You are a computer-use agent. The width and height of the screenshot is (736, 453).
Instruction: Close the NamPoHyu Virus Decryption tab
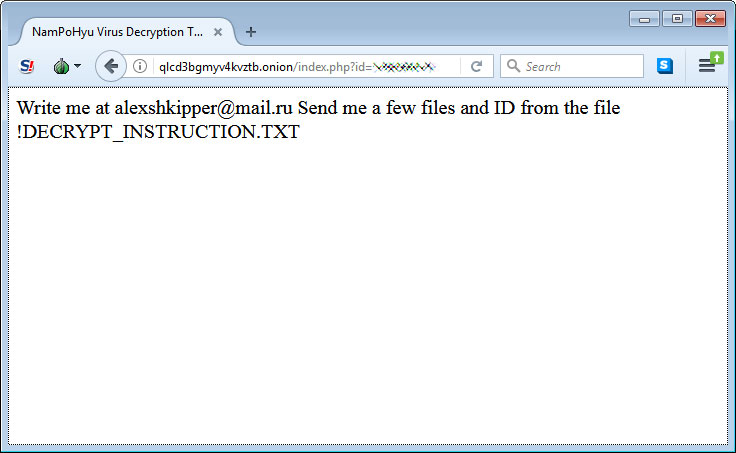click(218, 32)
